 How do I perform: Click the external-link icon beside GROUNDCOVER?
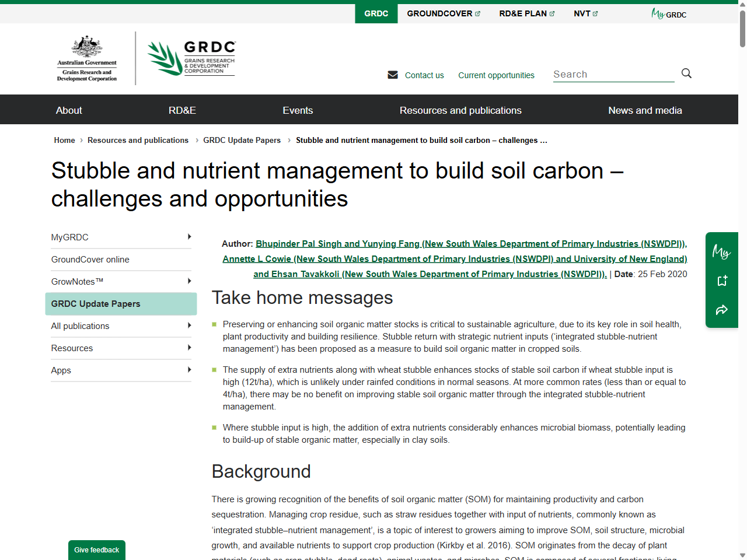pos(477,13)
